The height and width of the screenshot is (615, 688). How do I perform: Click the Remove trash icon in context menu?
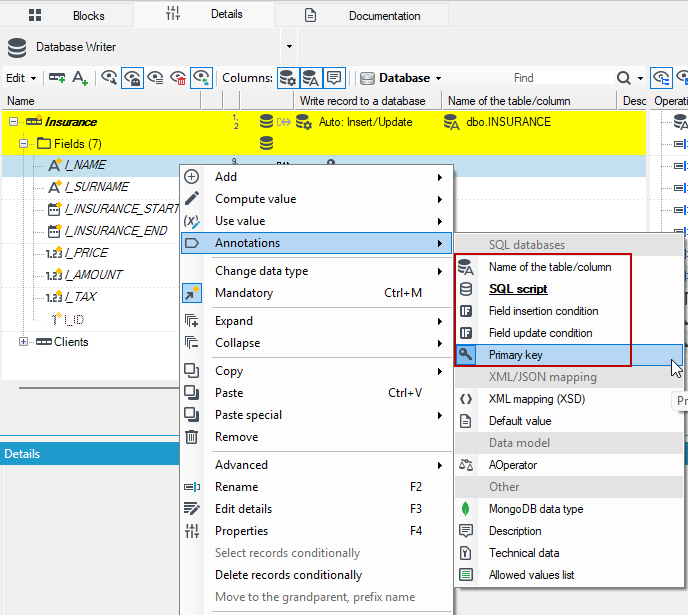click(192, 437)
